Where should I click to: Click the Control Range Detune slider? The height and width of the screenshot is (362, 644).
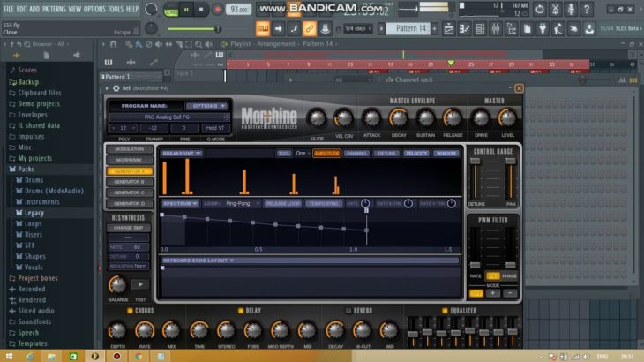[x=476, y=178]
